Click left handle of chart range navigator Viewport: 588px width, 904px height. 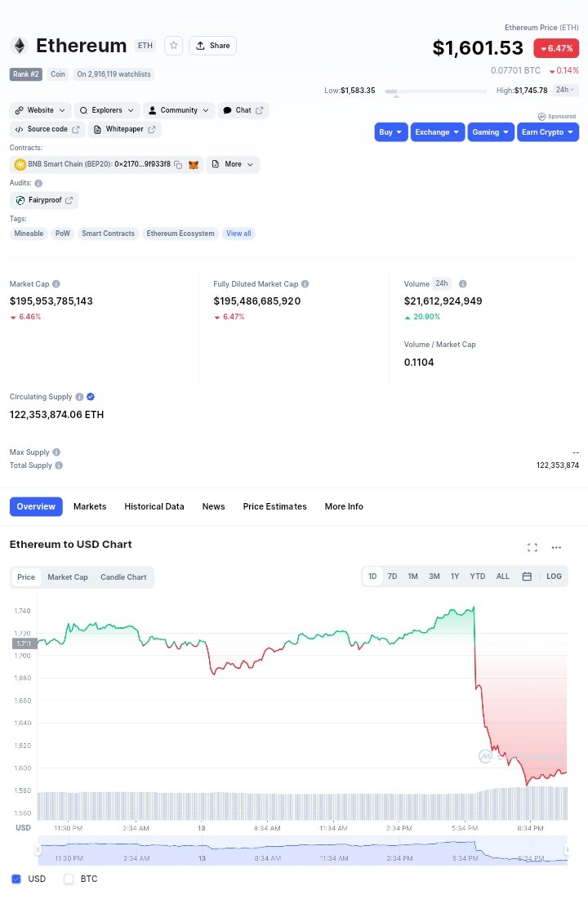38,850
